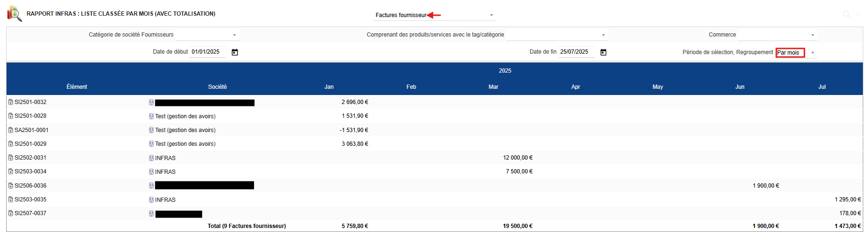Open company INFRAS in SI2503-0035 row
868x247 pixels.
[x=165, y=200]
